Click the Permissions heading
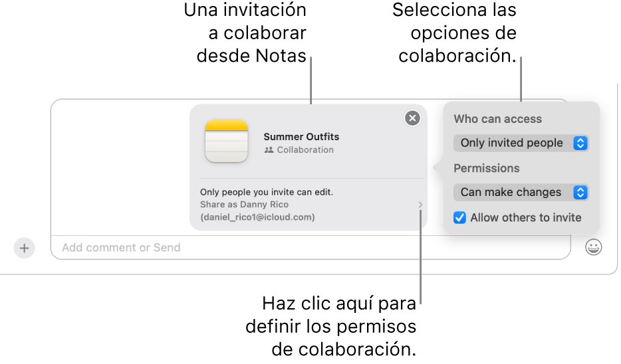 [486, 168]
